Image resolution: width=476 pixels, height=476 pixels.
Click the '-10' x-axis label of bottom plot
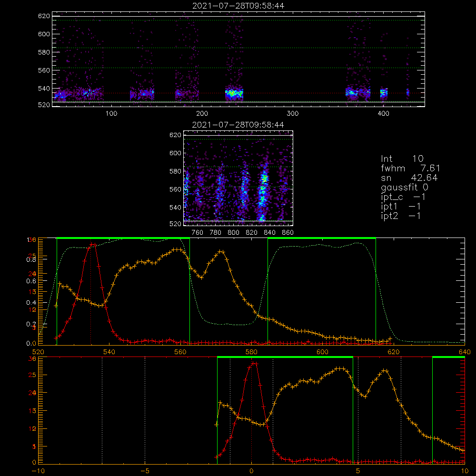pos(38,471)
